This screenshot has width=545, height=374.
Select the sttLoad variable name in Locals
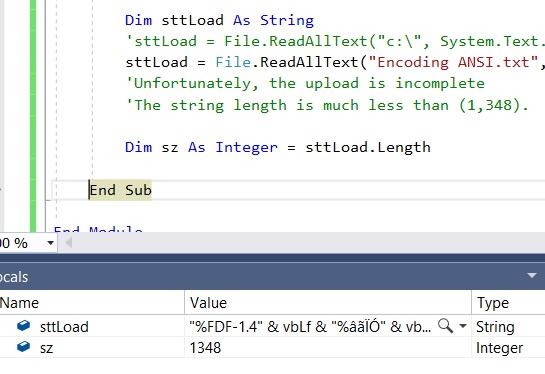tap(64, 327)
